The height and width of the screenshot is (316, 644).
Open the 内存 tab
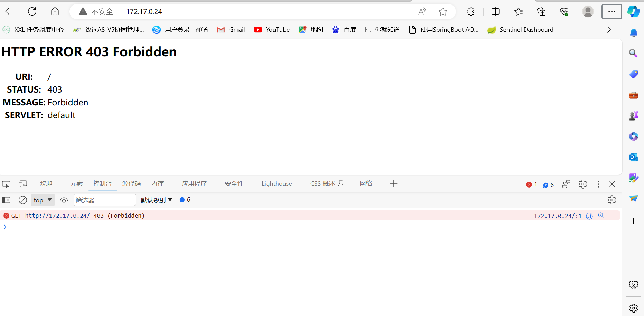157,184
